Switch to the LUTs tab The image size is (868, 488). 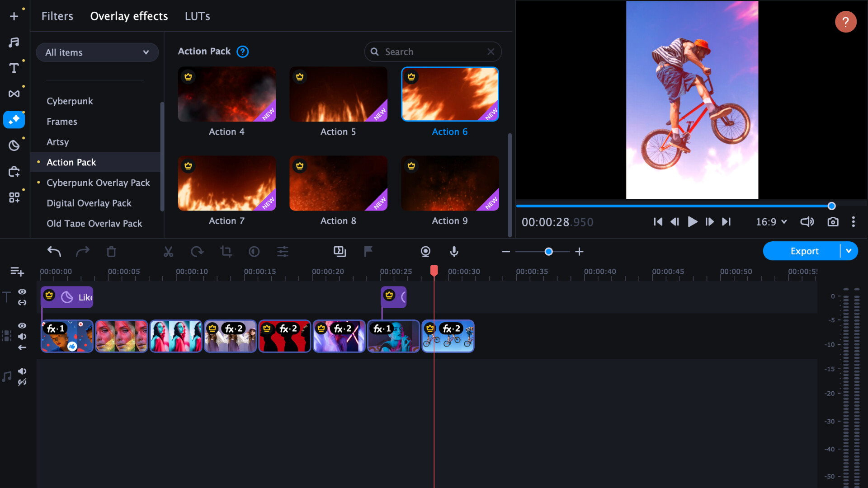(x=198, y=16)
